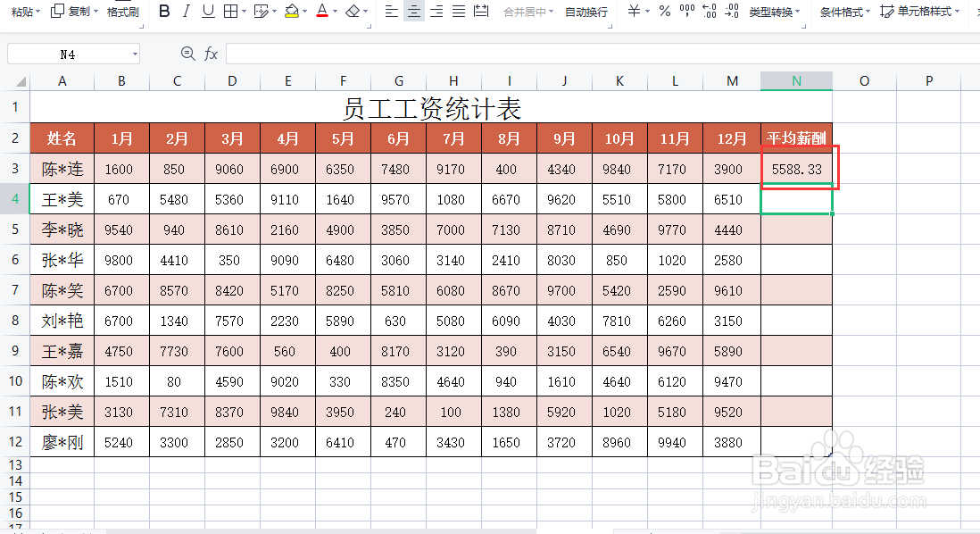Open the 类型转换 dropdown
The height and width of the screenshot is (534, 980).
pyautogui.click(x=775, y=12)
